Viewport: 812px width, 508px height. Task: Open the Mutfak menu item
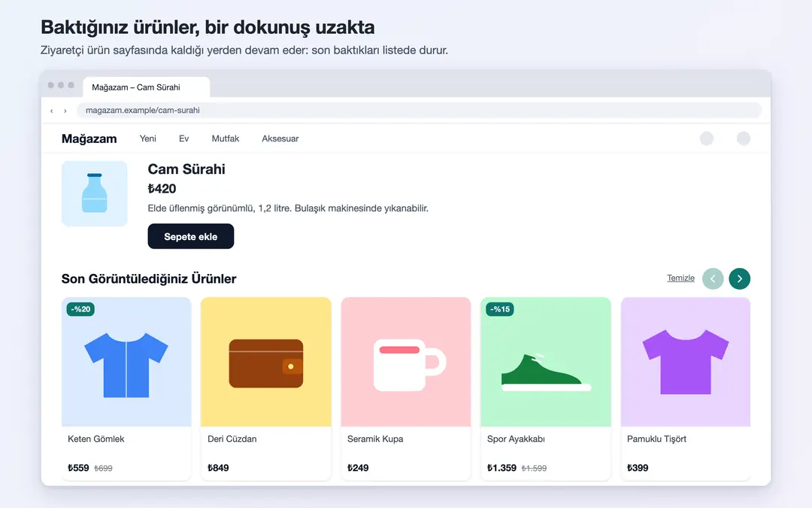[x=226, y=138]
